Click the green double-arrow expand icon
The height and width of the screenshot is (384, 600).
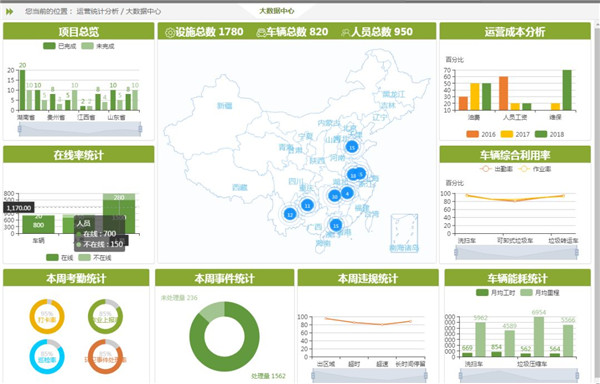click(x=10, y=11)
